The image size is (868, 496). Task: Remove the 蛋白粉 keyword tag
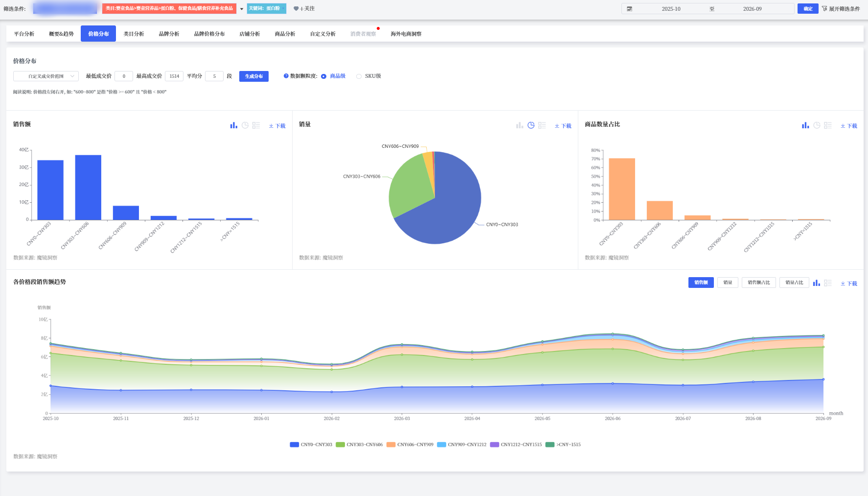(283, 8)
